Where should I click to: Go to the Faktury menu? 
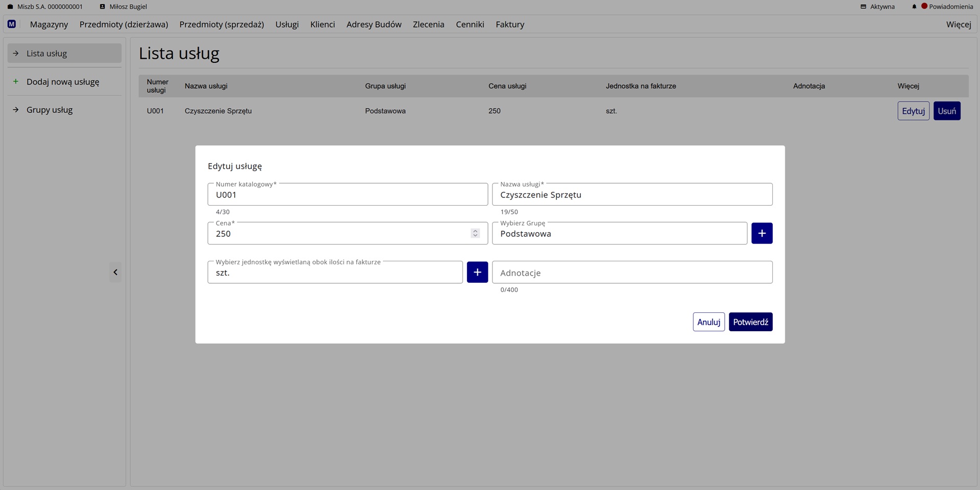[x=509, y=24]
